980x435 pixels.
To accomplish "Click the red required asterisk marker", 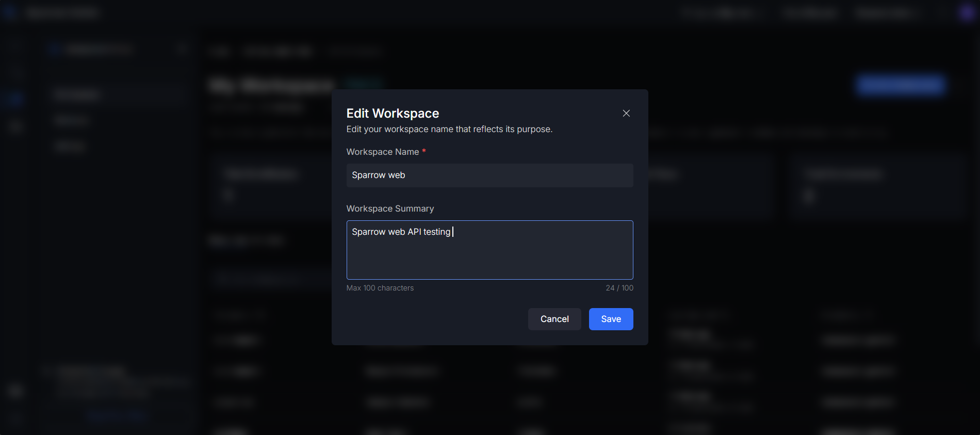I will (x=424, y=151).
